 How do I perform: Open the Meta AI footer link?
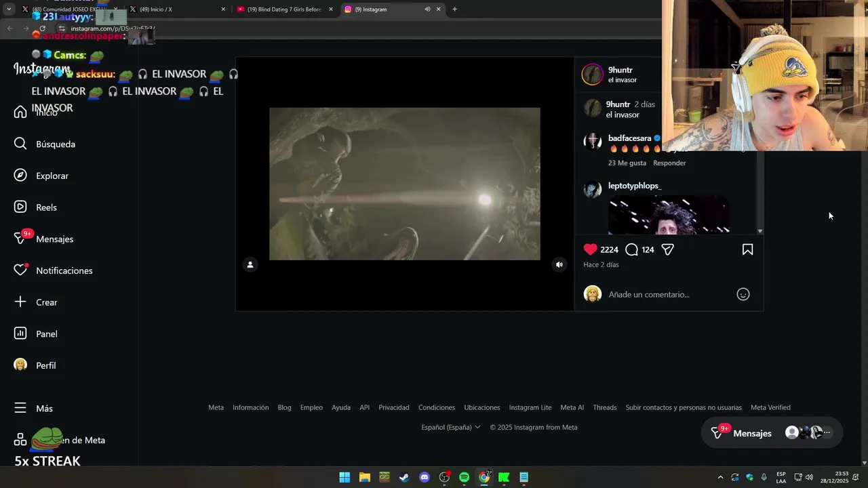click(572, 407)
